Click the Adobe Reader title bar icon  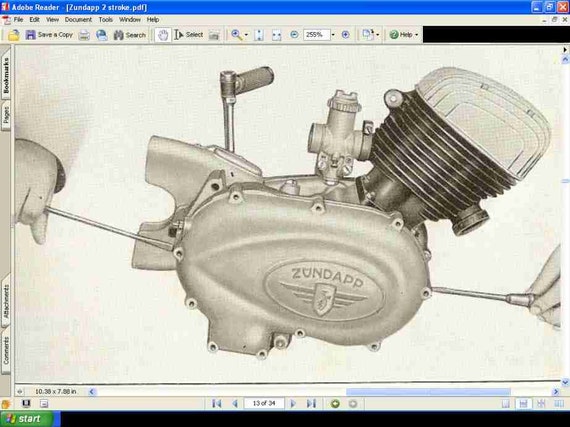pyautogui.click(x=5, y=7)
